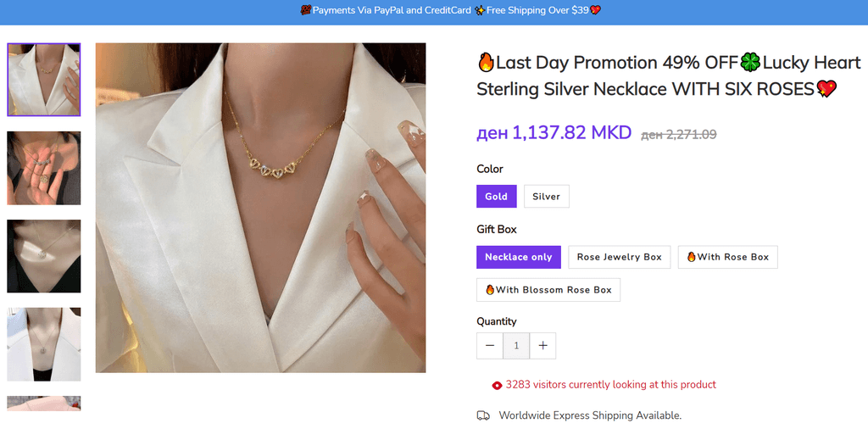Choose the Rose Jewelry Box option
Screen dimensions: 868x429
point(619,257)
